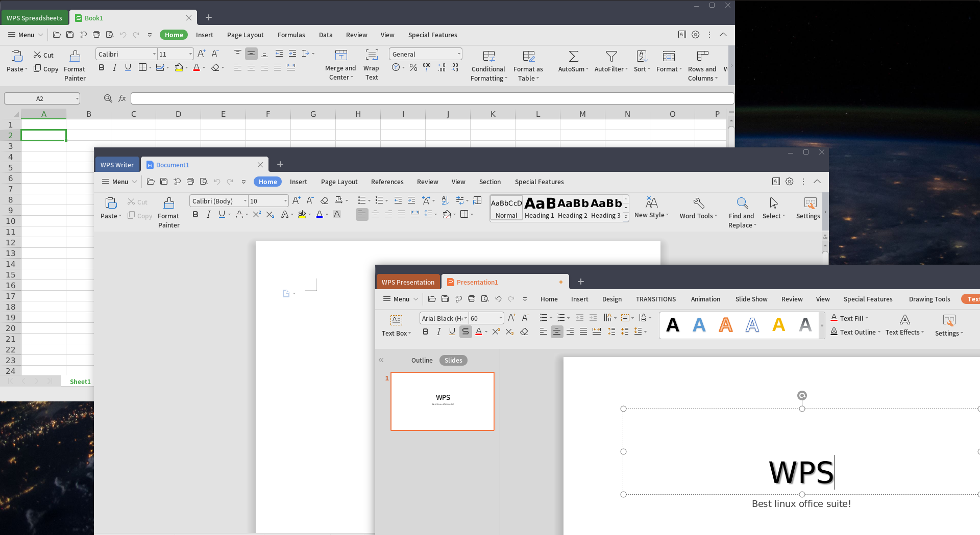Screen dimensions: 980x535
Task: Open TRANSITIONS tab in Presentation
Action: (656, 299)
